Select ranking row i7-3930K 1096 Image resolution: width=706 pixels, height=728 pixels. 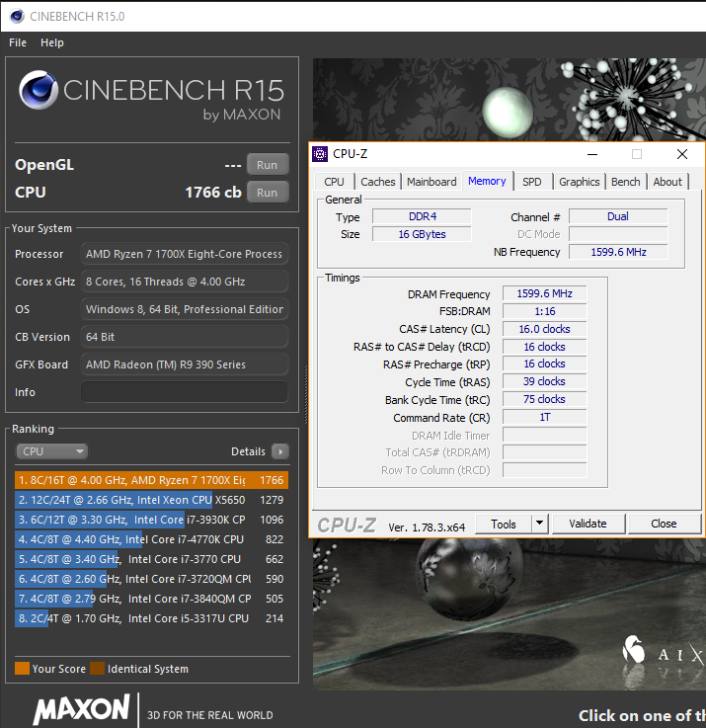[151, 520]
